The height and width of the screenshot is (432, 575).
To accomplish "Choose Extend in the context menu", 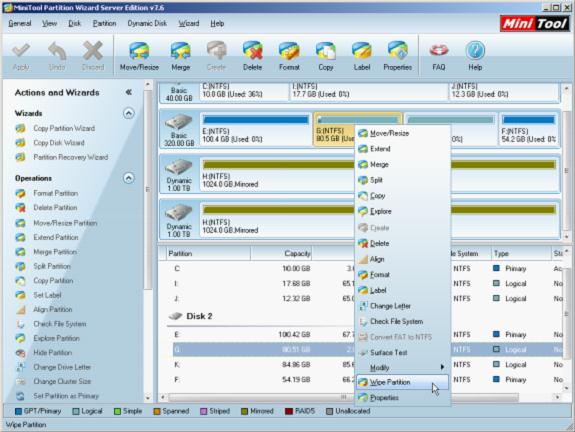I will point(402,149).
